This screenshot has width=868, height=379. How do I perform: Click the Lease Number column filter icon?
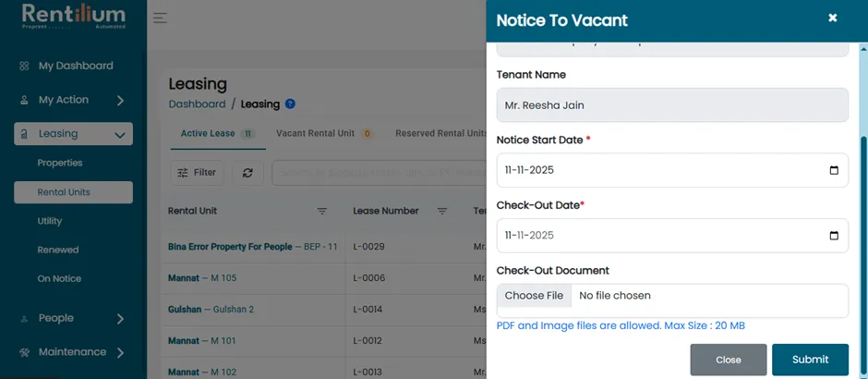click(x=441, y=211)
